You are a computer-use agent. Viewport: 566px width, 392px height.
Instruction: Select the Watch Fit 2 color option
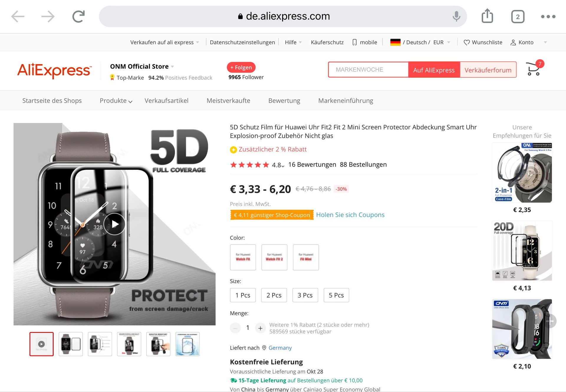[274, 257]
